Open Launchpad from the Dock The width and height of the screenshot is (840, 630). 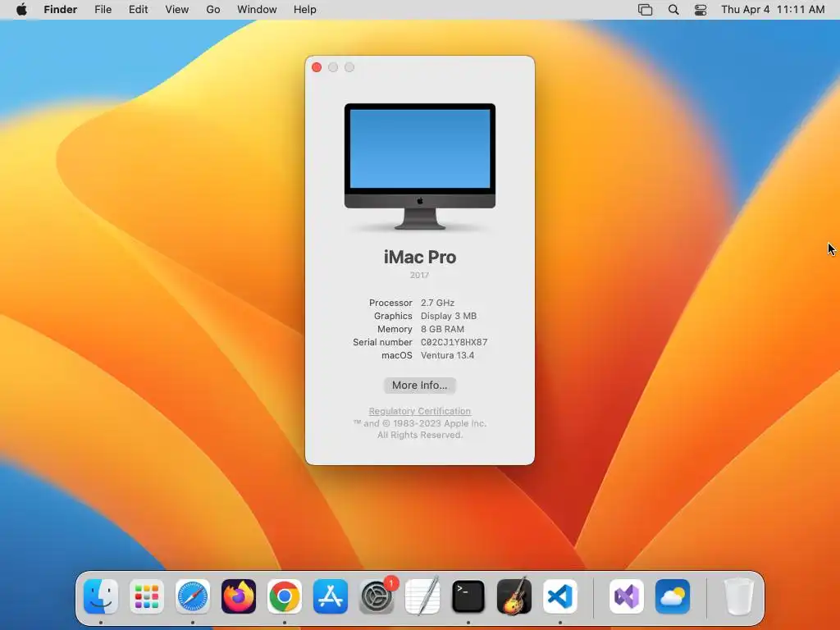click(x=146, y=596)
